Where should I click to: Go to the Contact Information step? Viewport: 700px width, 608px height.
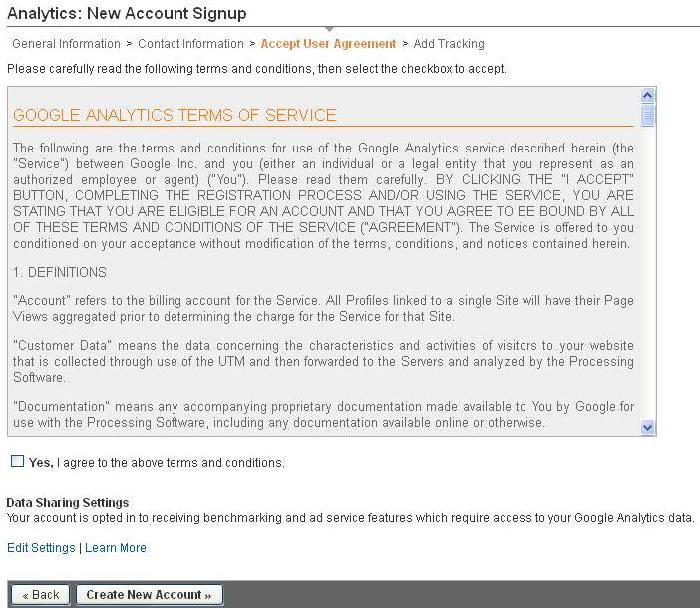tap(190, 44)
